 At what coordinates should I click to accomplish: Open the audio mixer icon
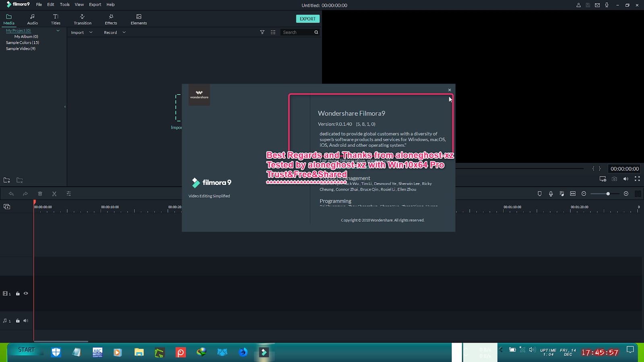coord(562,194)
